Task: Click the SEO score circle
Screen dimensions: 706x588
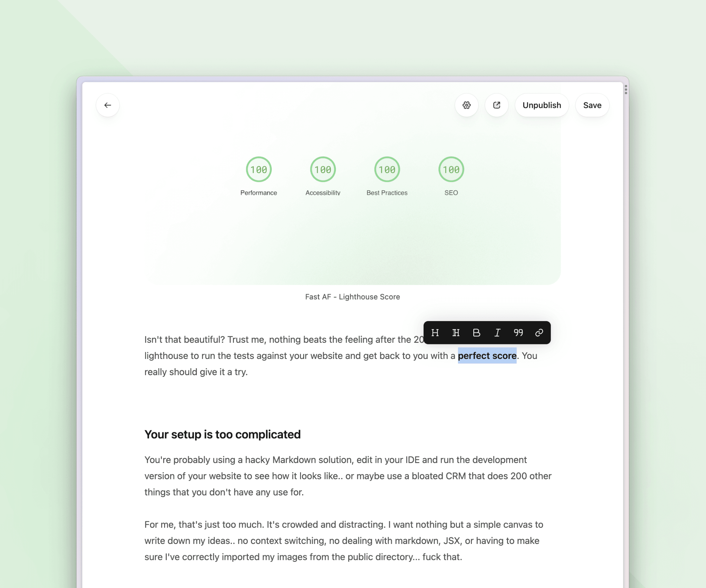Action: pos(451,169)
